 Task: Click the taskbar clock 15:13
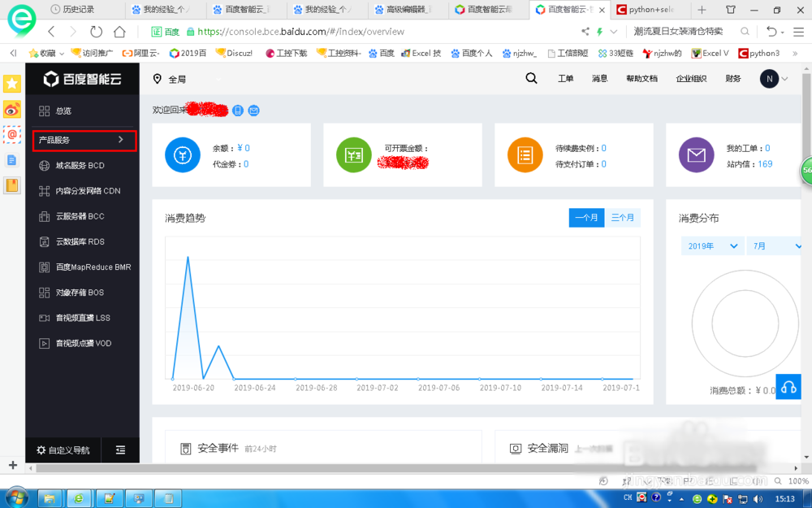pyautogui.click(x=784, y=499)
